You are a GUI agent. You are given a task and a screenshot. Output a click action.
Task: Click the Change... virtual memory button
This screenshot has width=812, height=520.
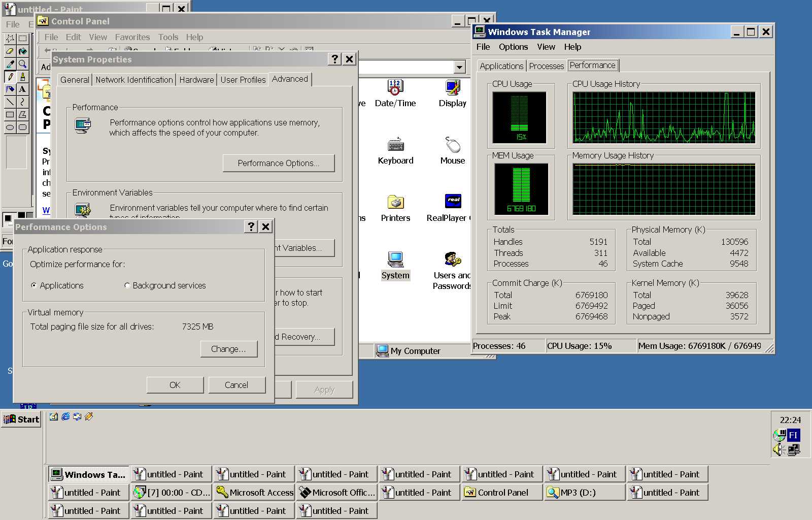tap(228, 349)
